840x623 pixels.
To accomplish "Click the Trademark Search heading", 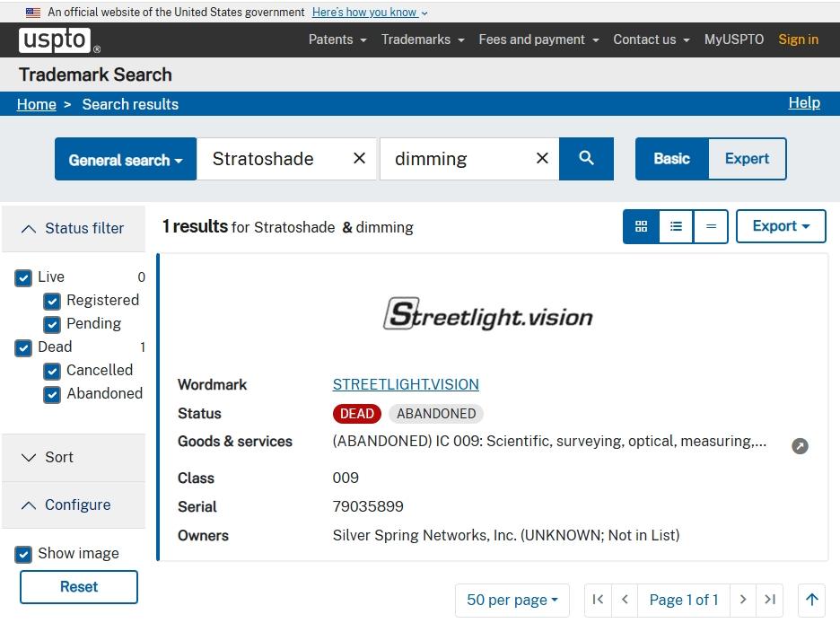I will [95, 75].
